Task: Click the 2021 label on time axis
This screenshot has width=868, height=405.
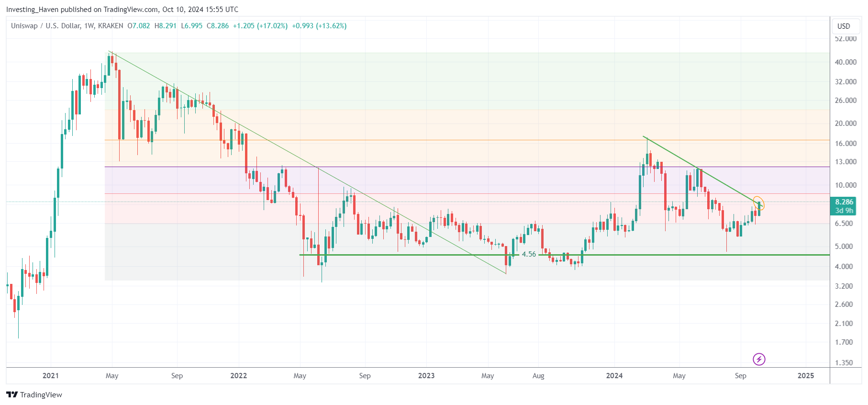Action: [51, 375]
